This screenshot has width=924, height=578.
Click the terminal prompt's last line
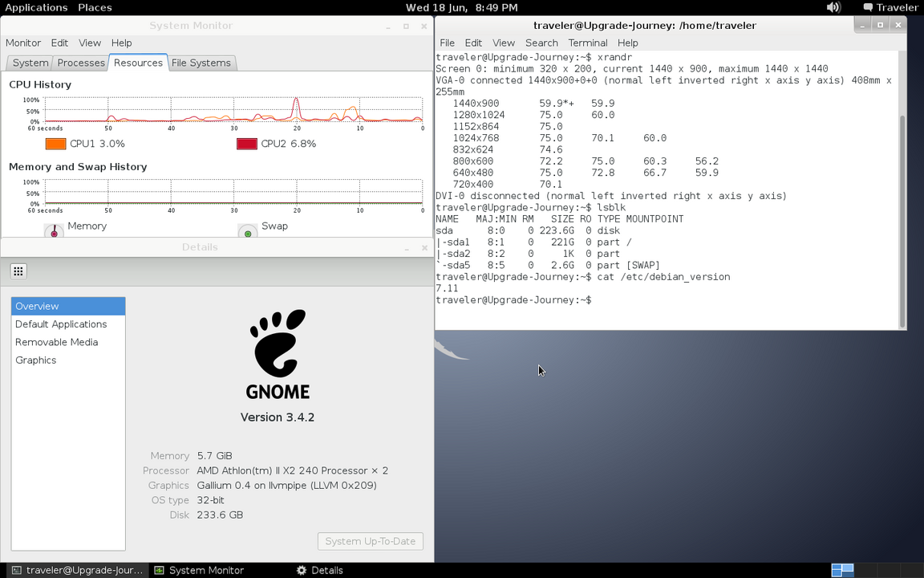pos(513,300)
